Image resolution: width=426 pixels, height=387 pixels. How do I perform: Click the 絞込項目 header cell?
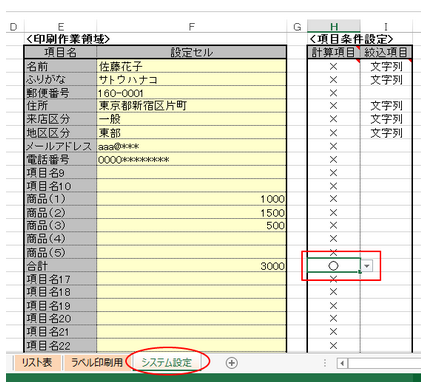pos(386,52)
